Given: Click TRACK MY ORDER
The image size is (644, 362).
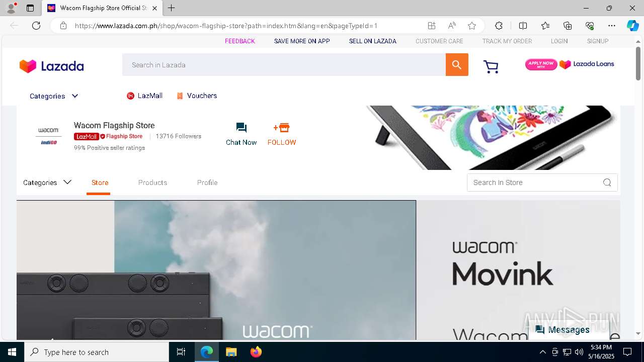Looking at the screenshot, I should tap(507, 41).
